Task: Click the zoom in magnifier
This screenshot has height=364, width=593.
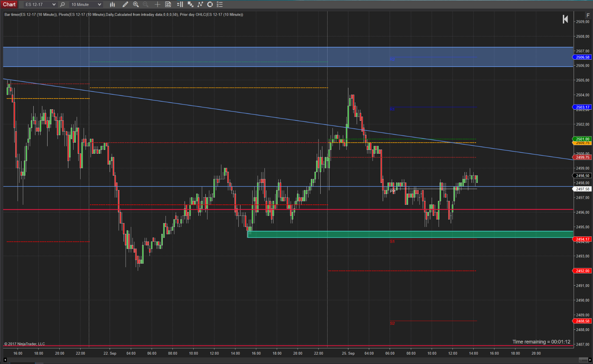Action: [136, 5]
